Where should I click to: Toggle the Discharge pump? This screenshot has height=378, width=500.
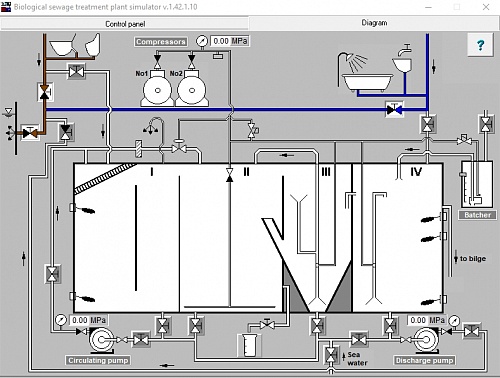pyautogui.click(x=426, y=340)
